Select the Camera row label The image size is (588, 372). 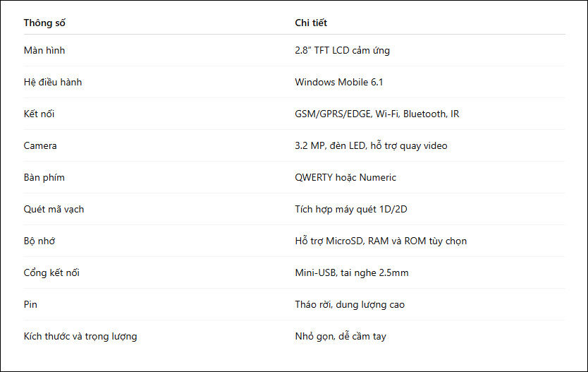(40, 145)
